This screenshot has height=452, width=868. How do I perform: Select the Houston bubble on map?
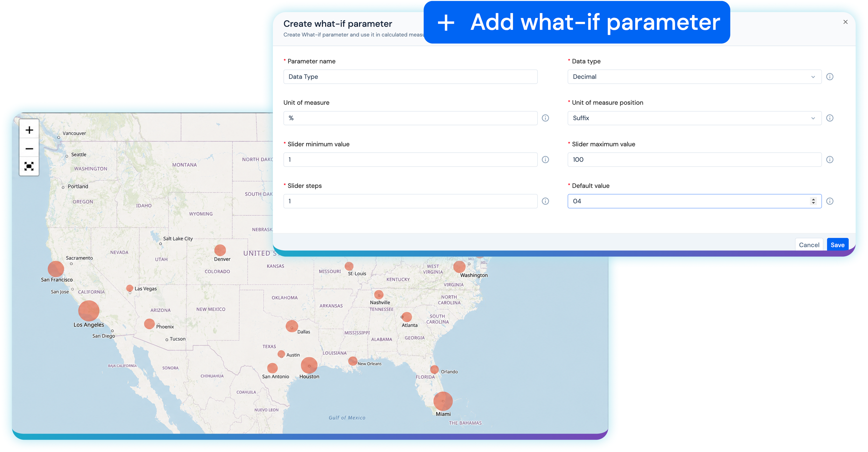coord(309,365)
